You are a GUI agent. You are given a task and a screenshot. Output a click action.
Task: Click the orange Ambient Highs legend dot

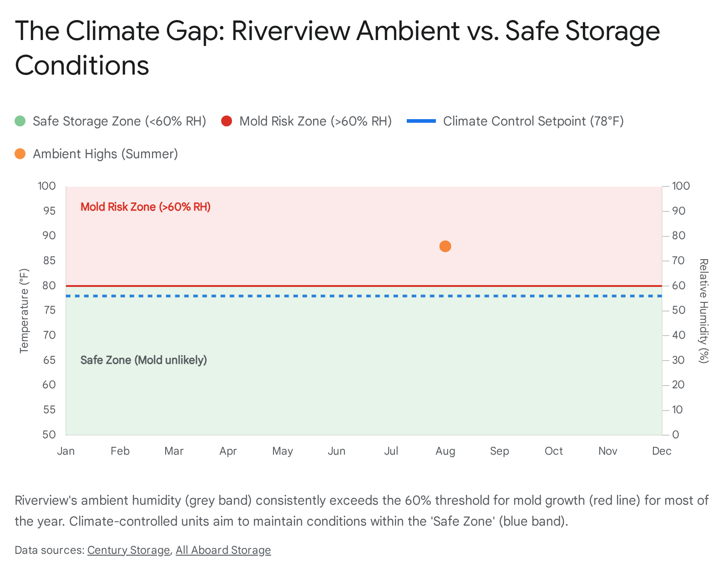coord(20,154)
